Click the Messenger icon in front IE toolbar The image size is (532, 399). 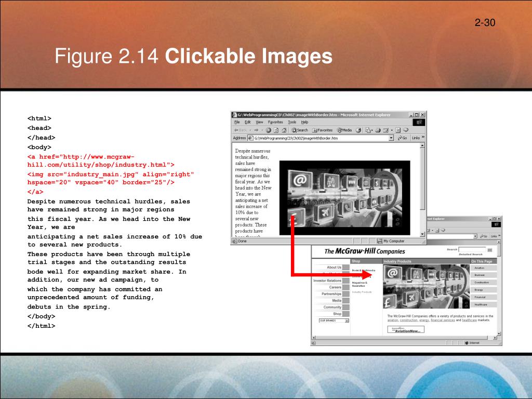(405, 130)
